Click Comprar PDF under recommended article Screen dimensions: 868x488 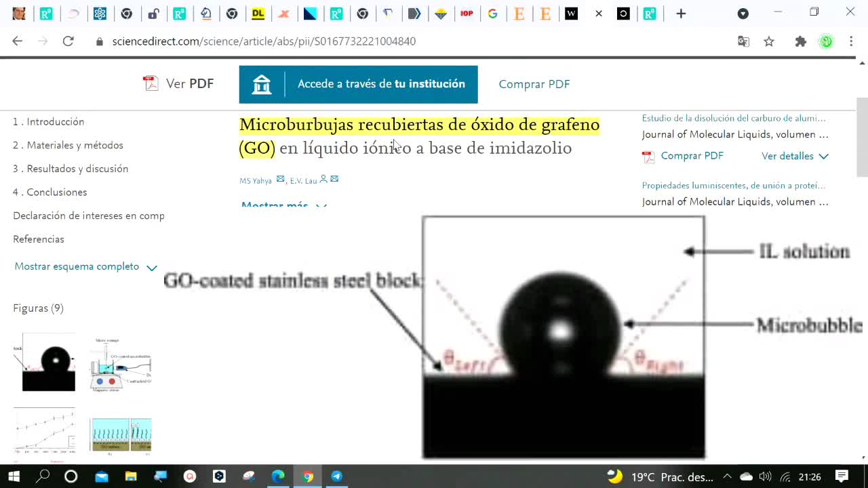[x=683, y=156]
